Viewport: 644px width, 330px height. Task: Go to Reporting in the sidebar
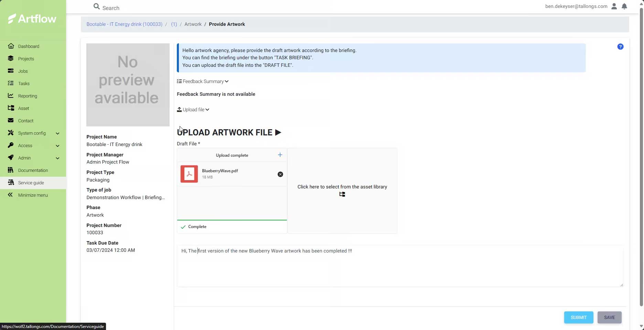pos(27,96)
